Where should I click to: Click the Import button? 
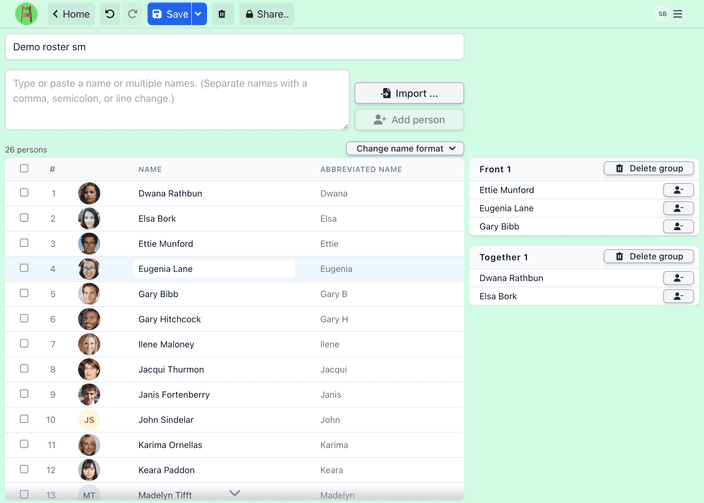[409, 93]
